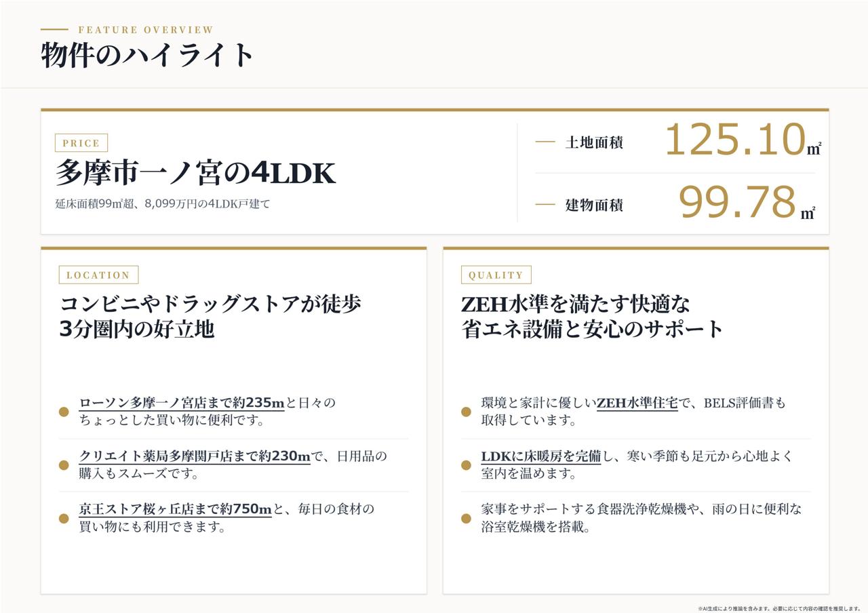Image resolution: width=868 pixels, height=613 pixels.
Task: Click the gold bullet beside ローソン多摩一ノ宮店
Action: point(64,412)
